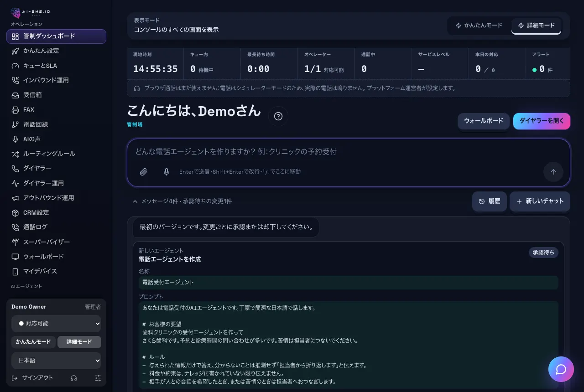Open the 日本語 language dropdown

[56, 361]
